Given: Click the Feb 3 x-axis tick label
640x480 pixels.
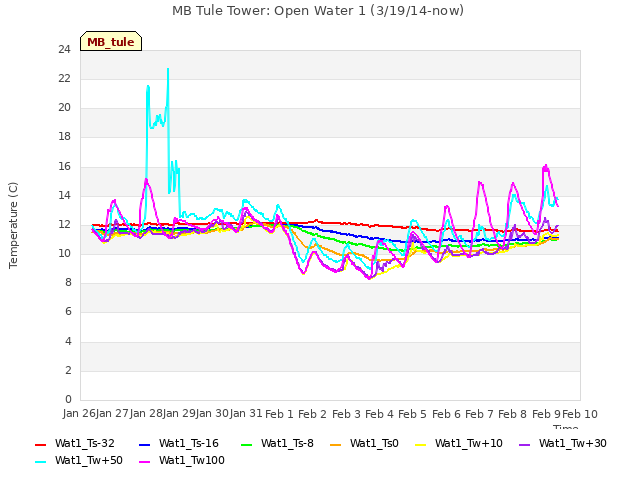Looking at the screenshot, I should [x=346, y=414].
